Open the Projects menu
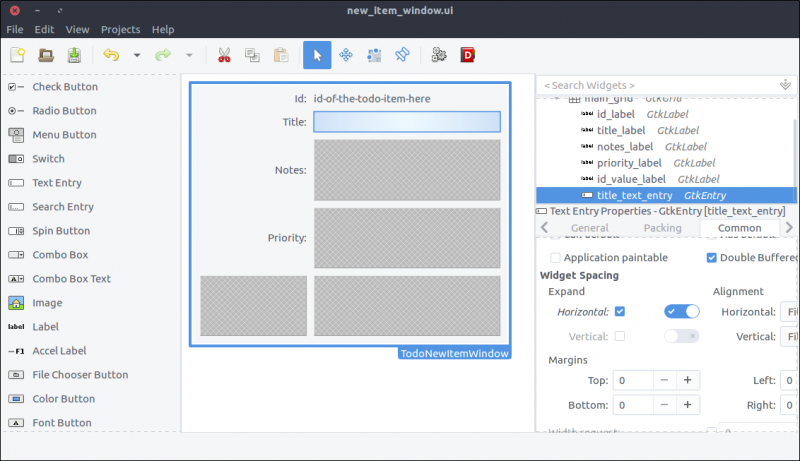The height and width of the screenshot is (461, 800). pos(120,30)
